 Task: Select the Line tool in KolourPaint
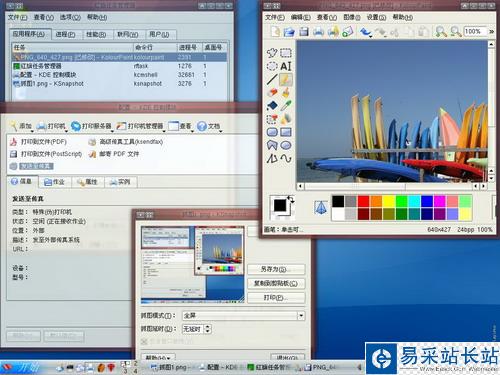coord(272,79)
